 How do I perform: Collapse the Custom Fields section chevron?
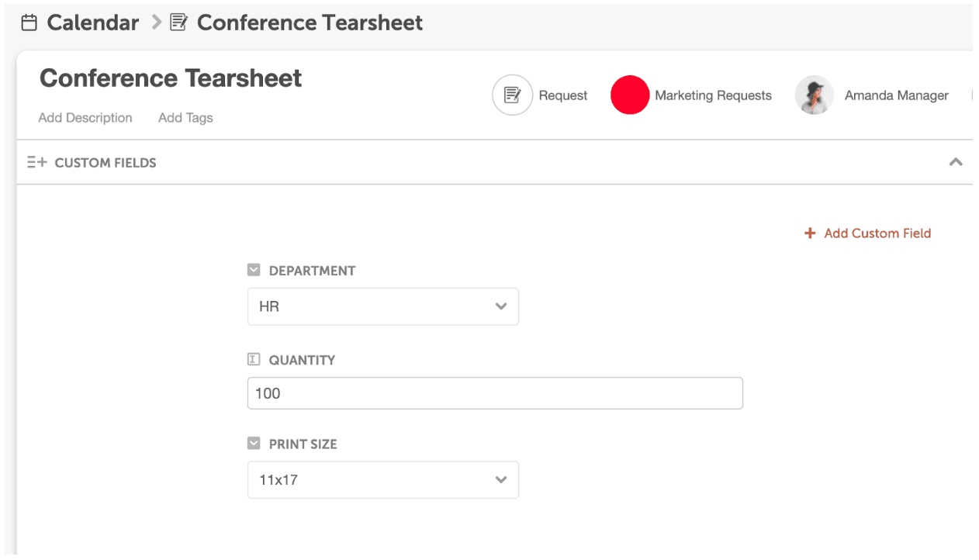click(x=956, y=162)
